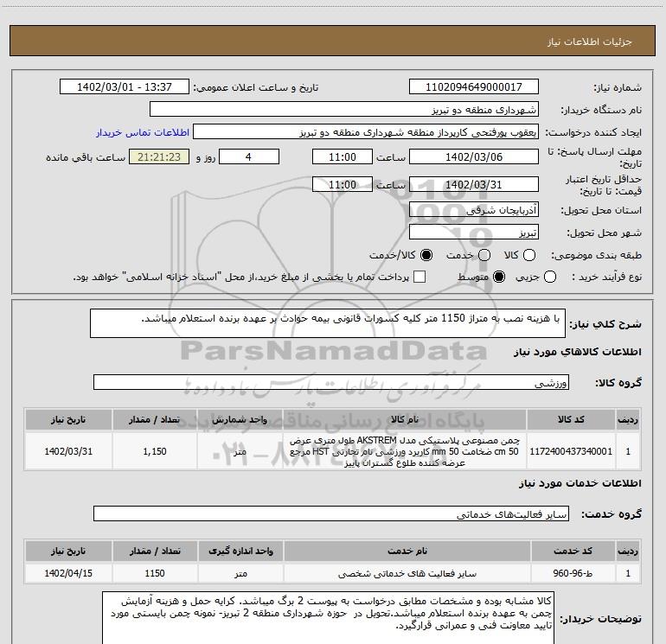
Task: Click response deadline date 1402/03/06
Action: [x=474, y=156]
